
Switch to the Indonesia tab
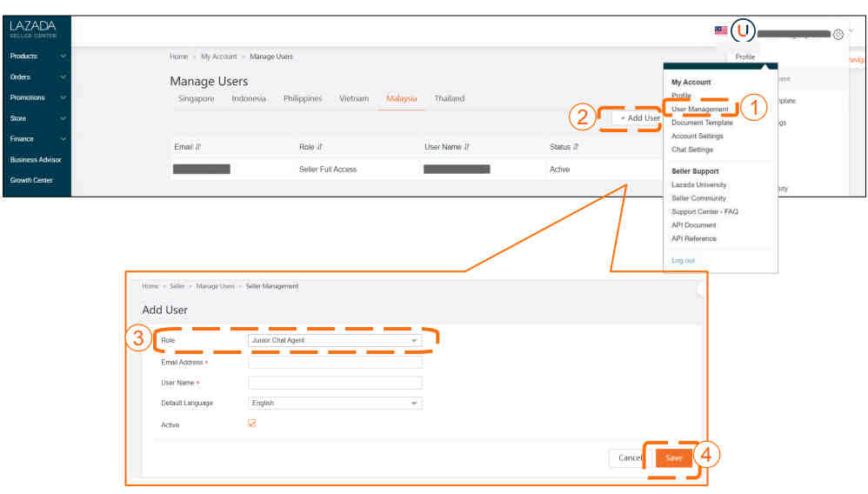click(249, 98)
